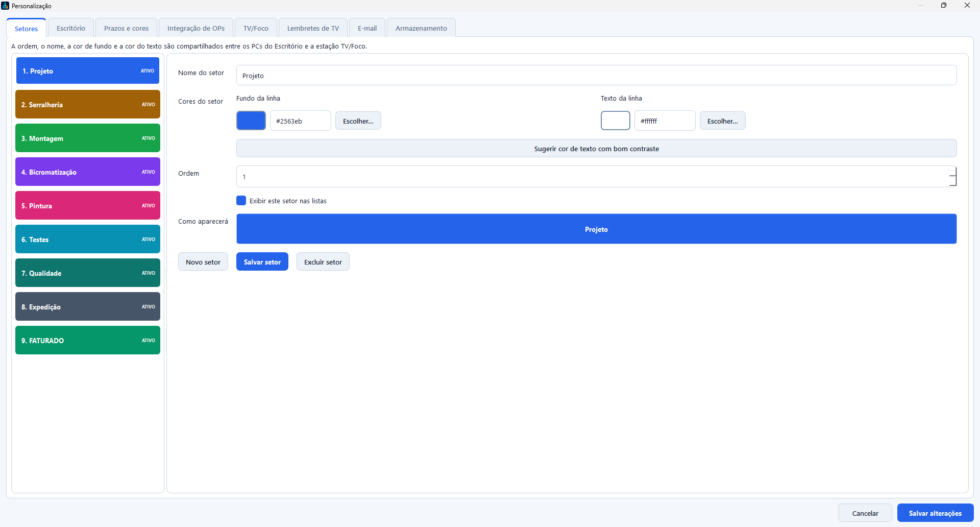980x527 pixels.
Task: Click the Personalização app icon in title bar
Action: pos(5,6)
